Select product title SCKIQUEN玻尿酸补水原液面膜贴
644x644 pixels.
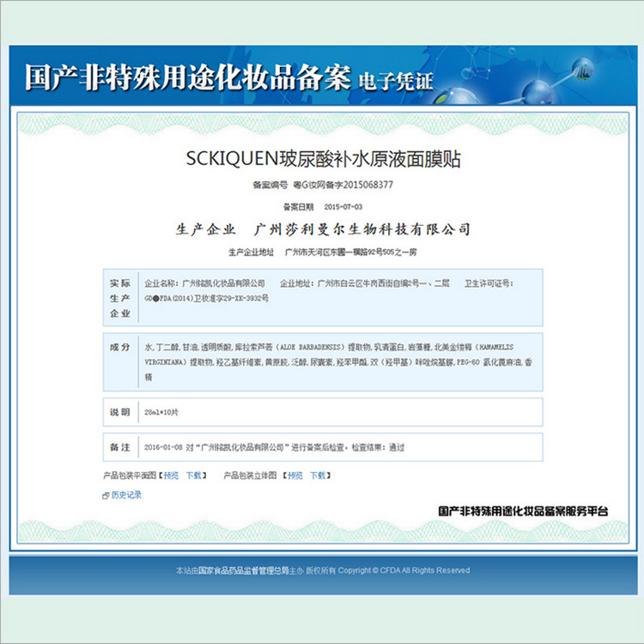323,159
